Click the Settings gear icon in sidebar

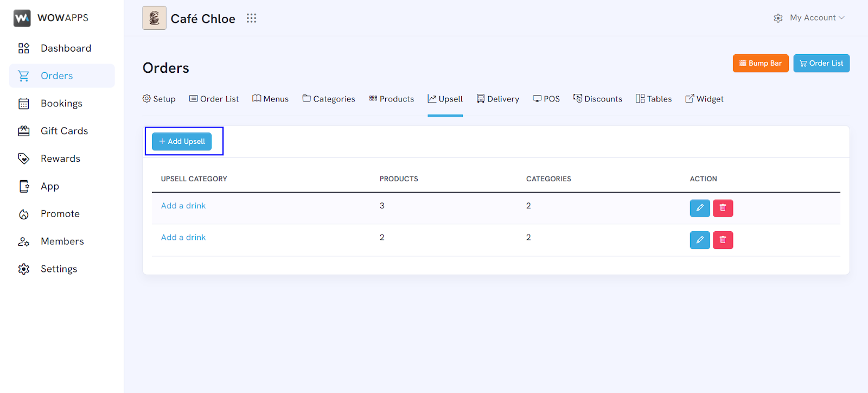pyautogui.click(x=24, y=269)
